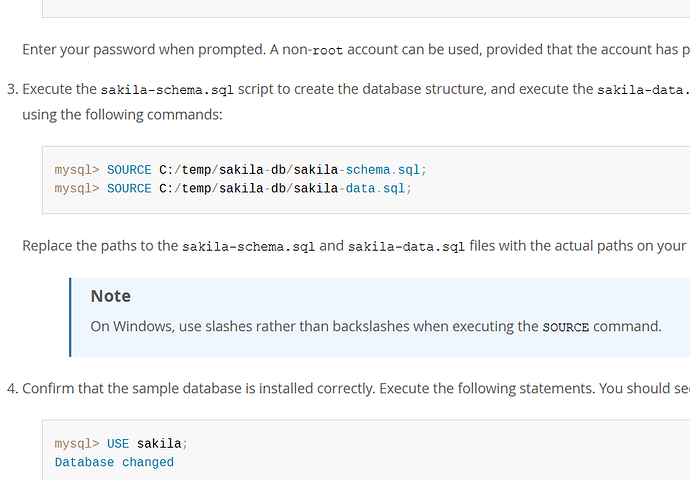Click the 'Enter your password when prompted' sentence

tap(144, 50)
